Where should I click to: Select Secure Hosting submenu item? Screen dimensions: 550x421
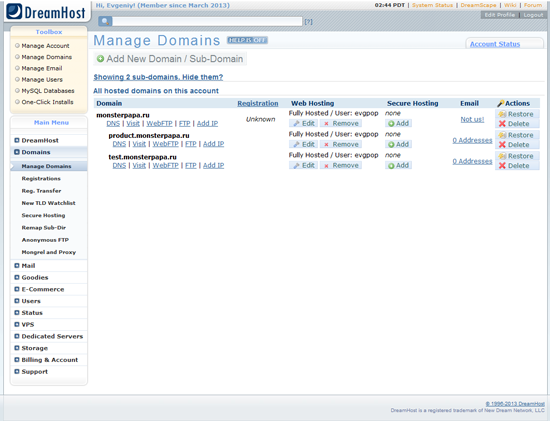(43, 215)
